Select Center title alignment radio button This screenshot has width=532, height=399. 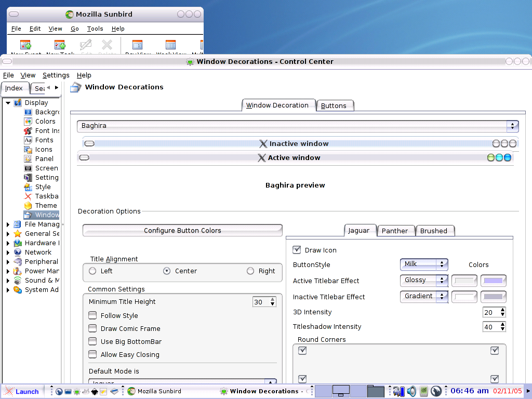pos(167,271)
